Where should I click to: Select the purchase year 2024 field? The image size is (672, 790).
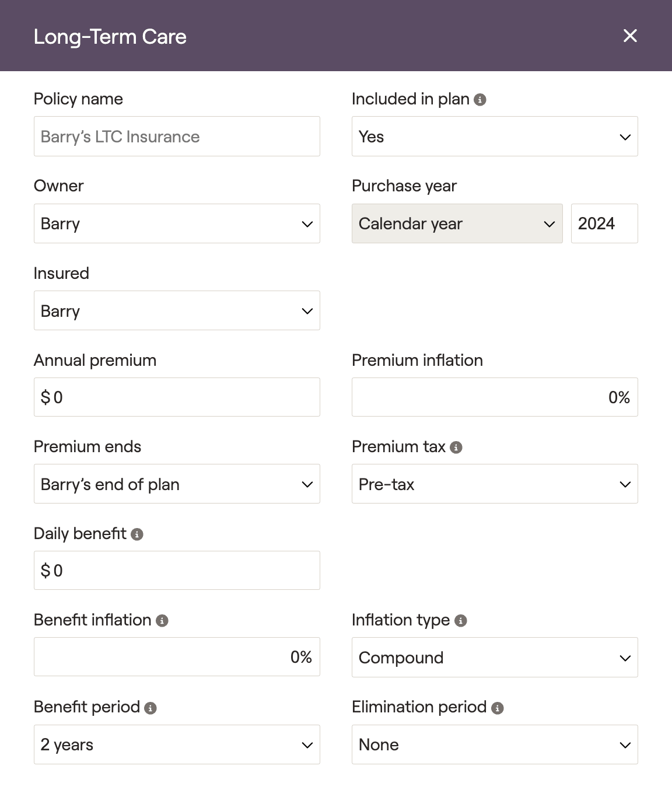coord(604,223)
